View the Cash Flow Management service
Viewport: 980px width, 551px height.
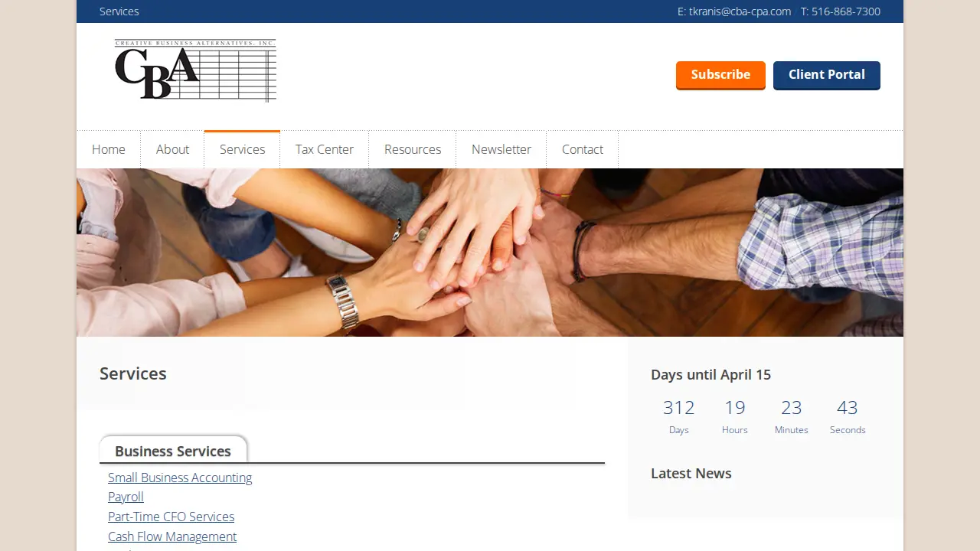172,536
